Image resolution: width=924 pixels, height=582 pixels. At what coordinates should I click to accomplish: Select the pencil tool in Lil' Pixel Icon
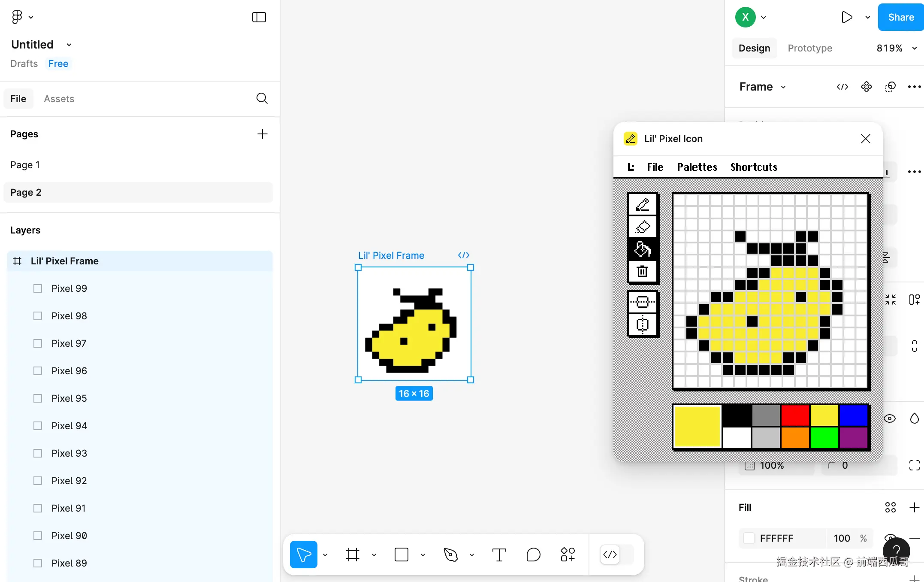[x=642, y=205]
